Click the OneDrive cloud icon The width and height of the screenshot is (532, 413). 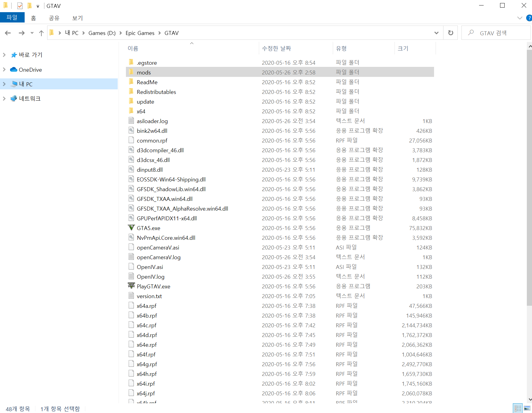pyautogui.click(x=14, y=70)
